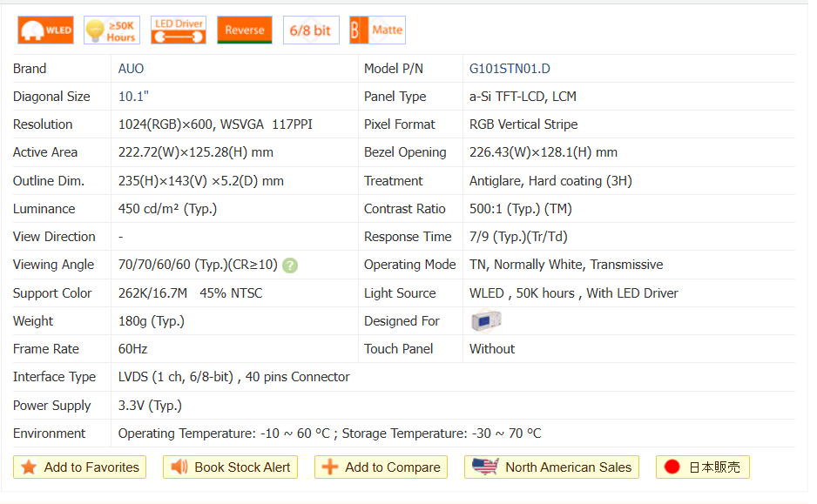The width and height of the screenshot is (817, 504).
Task: Click the 日本販売 Japan sales button
Action: (703, 467)
